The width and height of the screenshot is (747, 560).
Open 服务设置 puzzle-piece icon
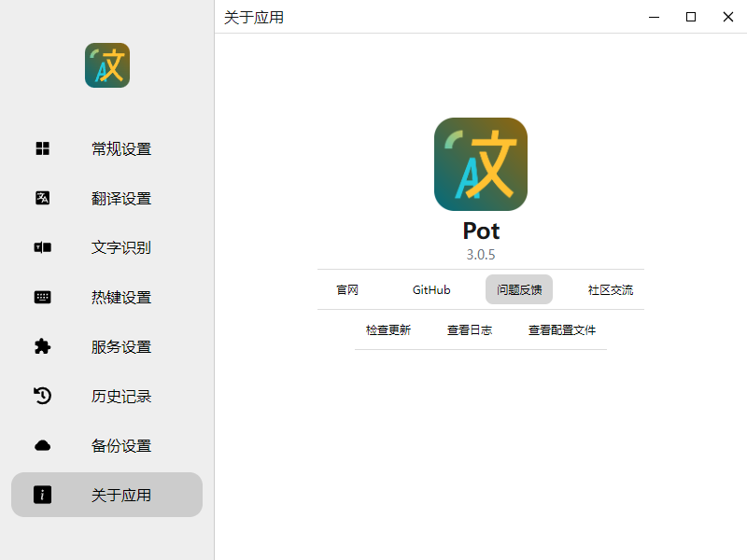click(42, 346)
